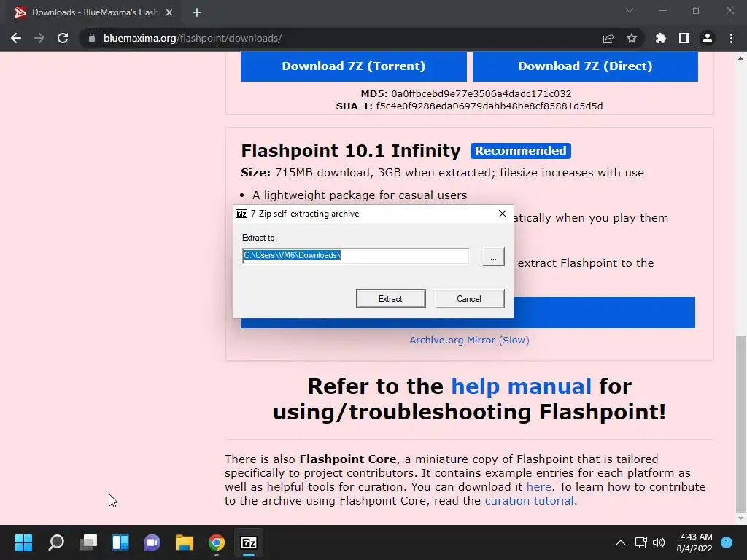This screenshot has height=560, width=747.
Task: Open the notification badge in the tray
Action: (x=727, y=542)
